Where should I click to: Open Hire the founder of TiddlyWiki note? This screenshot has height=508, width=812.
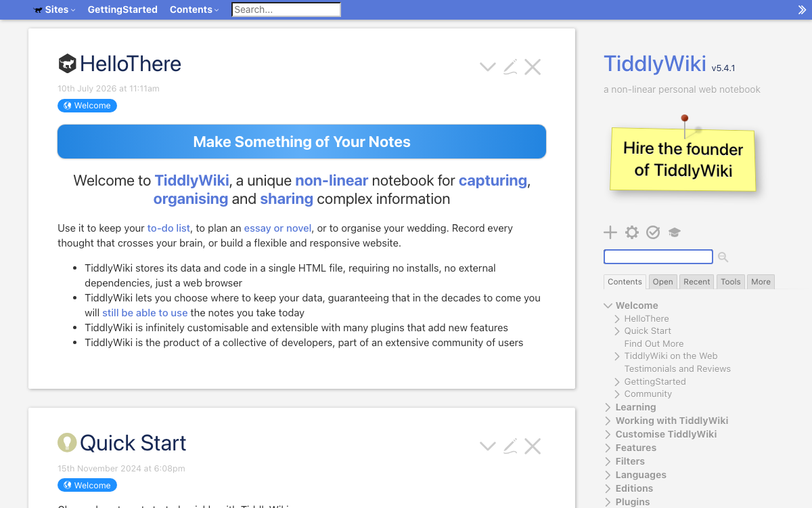[683, 158]
